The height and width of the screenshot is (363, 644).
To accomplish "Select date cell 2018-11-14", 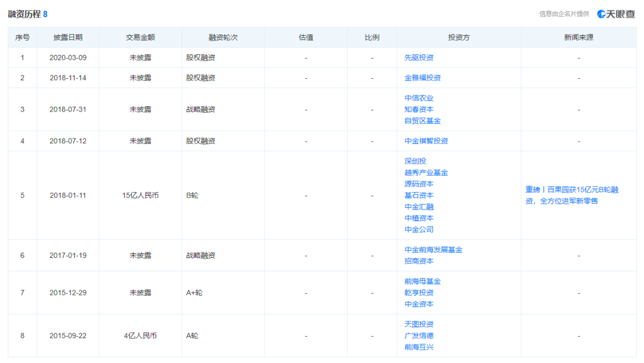I will (68, 78).
